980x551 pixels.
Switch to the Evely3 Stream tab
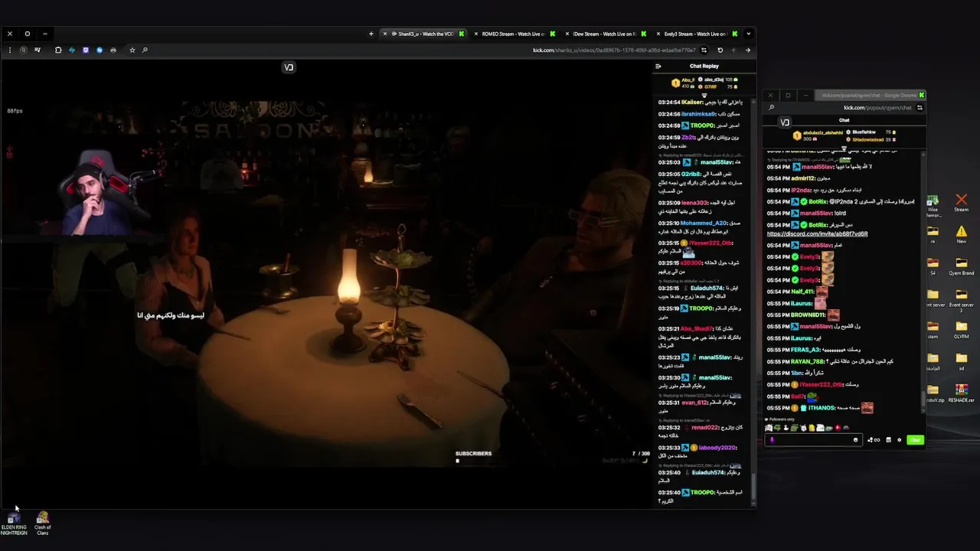pos(695,34)
